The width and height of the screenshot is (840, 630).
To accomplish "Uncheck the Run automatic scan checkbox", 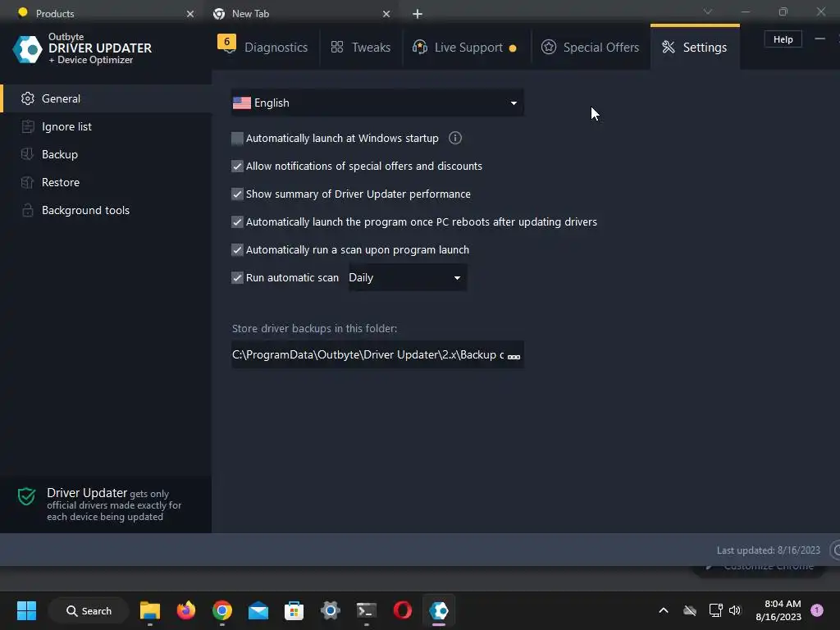I will 237,278.
